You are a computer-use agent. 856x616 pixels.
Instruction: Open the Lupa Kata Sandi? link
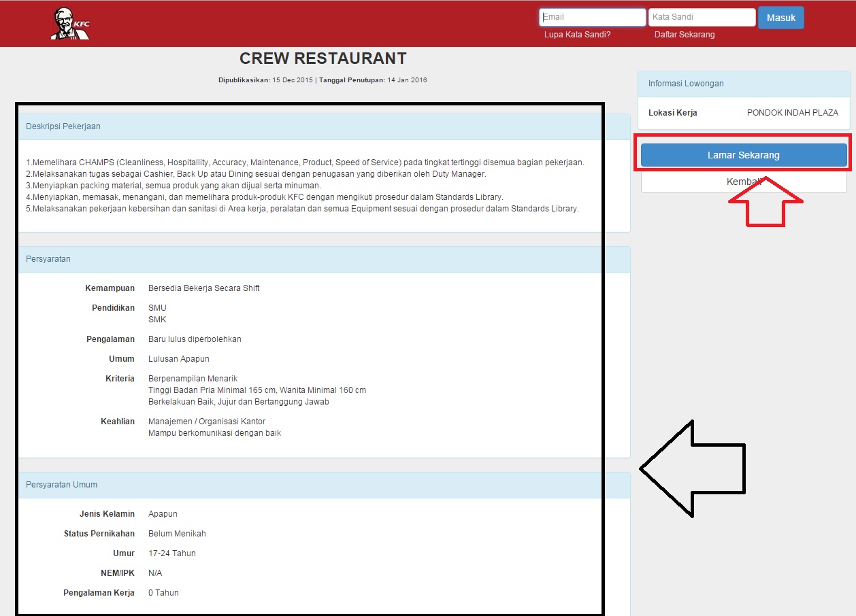click(x=578, y=34)
